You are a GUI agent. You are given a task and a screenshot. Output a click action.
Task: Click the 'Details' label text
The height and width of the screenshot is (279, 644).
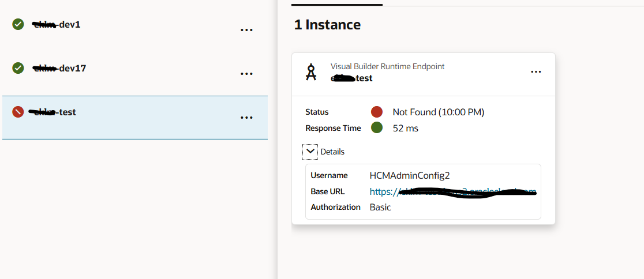[x=332, y=152]
